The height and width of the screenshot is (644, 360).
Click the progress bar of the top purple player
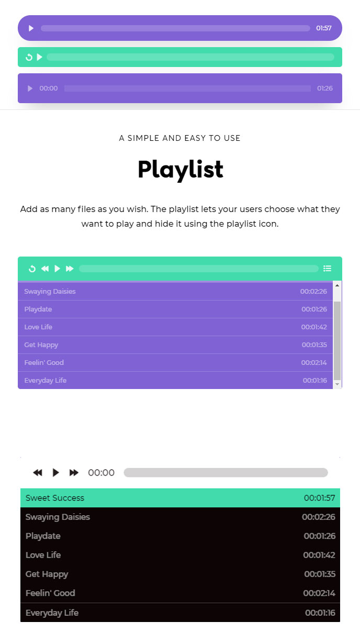[175, 28]
